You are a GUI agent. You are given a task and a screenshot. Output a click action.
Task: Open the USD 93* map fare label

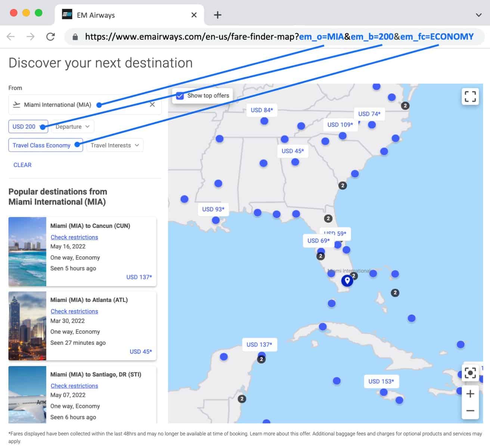pos(213,209)
